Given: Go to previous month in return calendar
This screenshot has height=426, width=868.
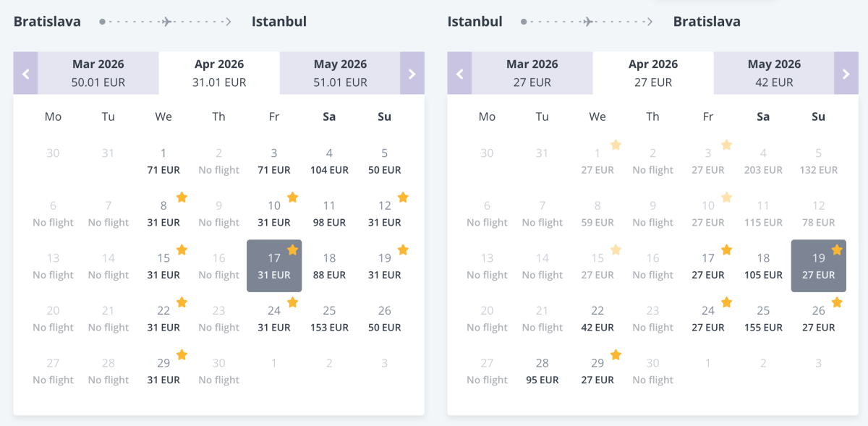Looking at the screenshot, I should coord(459,73).
